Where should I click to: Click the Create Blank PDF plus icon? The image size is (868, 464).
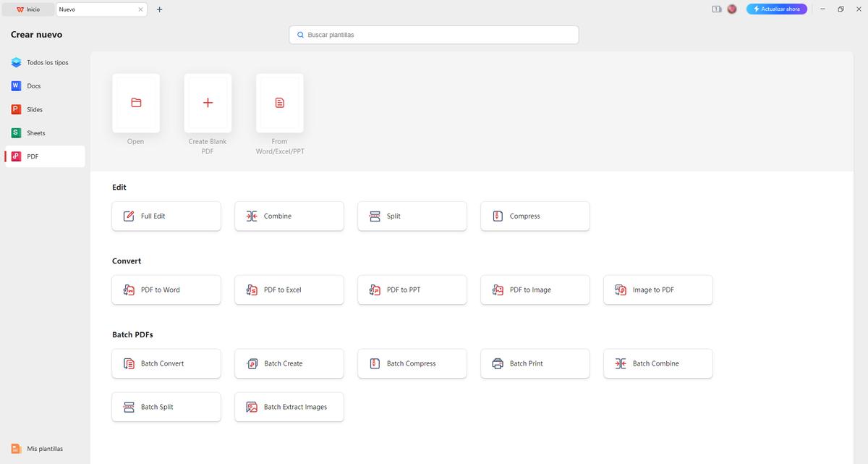(x=208, y=103)
